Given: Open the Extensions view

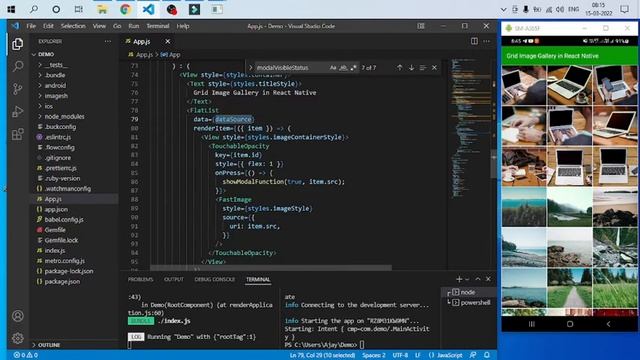Looking at the screenshot, I should [18, 134].
